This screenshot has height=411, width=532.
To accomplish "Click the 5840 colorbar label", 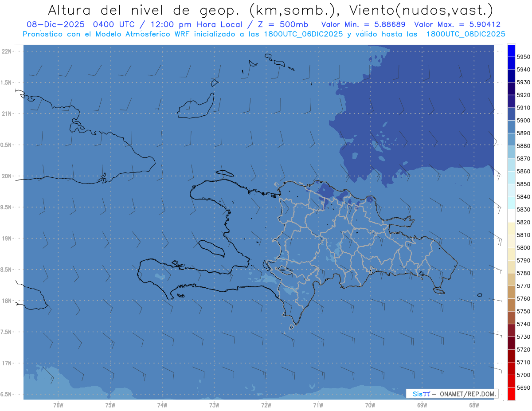I will pos(523,197).
